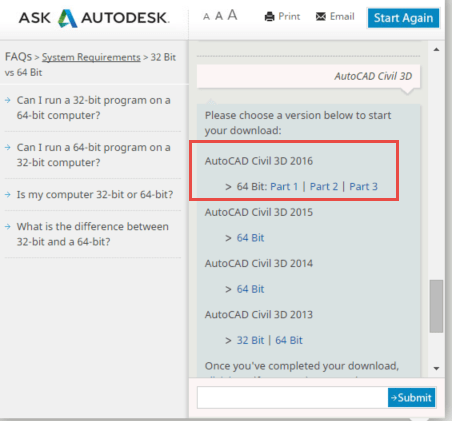Download Civil 3D 2015 64 Bit
This screenshot has height=421, width=452.
tap(250, 238)
